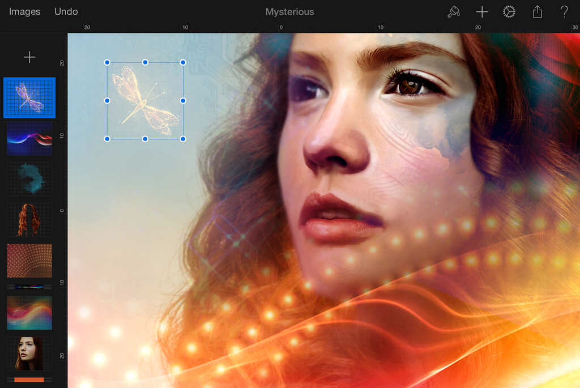
Task: Undo the last action
Action: pyautogui.click(x=66, y=12)
